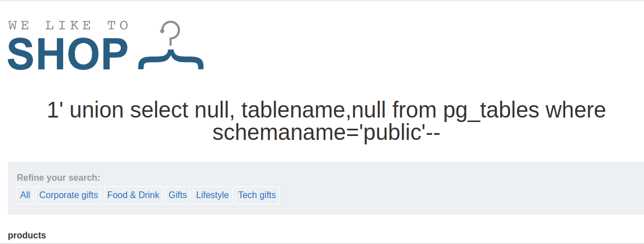
Task: Click the 'products' result entry
Action: click(27, 236)
